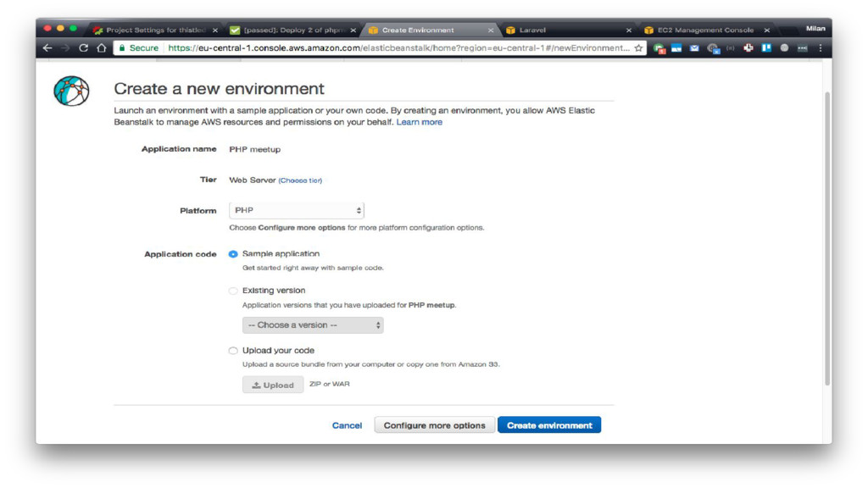Click the Cancel link
Screen dimensions: 868x488
[x=347, y=425]
